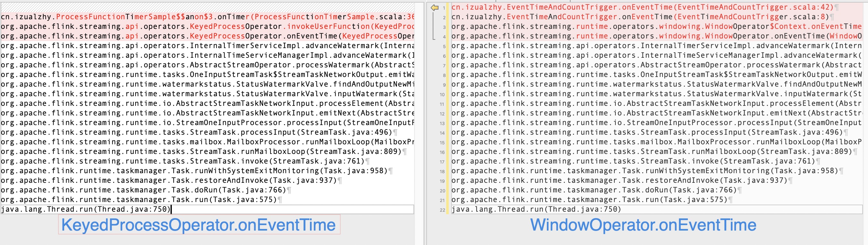Click line number 14 in right gutter
The image size is (868, 245).
(442, 133)
